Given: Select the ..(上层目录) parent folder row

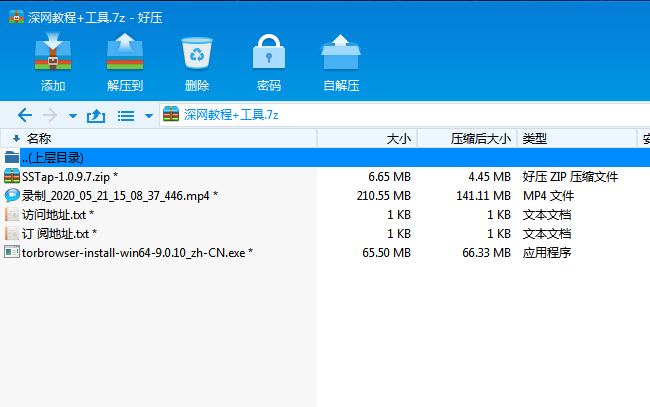Looking at the screenshot, I should coord(325,157).
